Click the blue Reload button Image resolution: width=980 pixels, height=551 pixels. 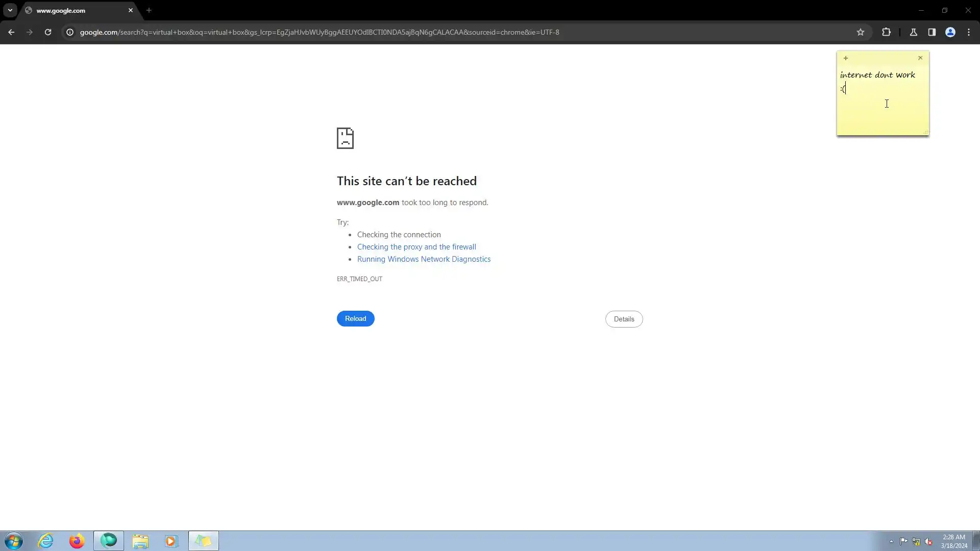click(355, 318)
